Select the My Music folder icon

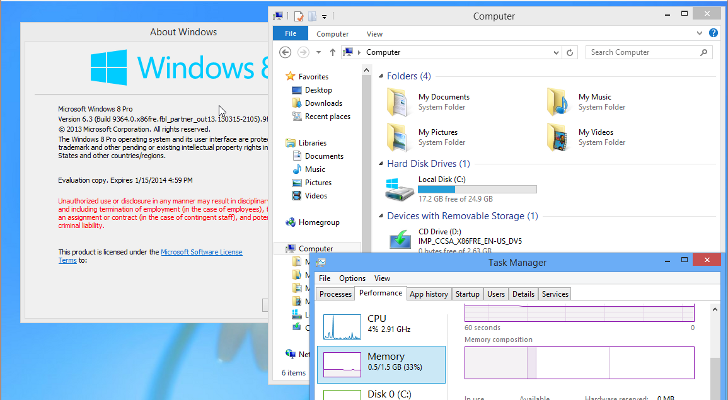click(x=558, y=102)
